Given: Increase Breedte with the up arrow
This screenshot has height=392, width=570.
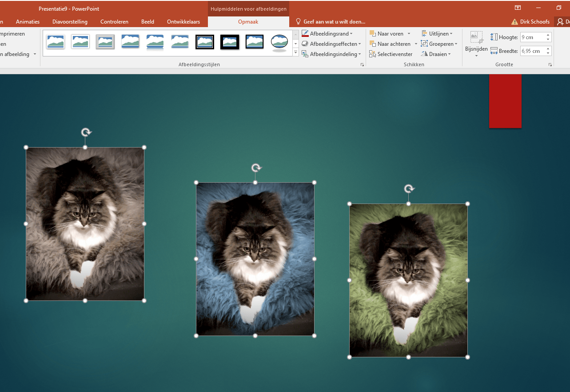Looking at the screenshot, I should click(548, 49).
